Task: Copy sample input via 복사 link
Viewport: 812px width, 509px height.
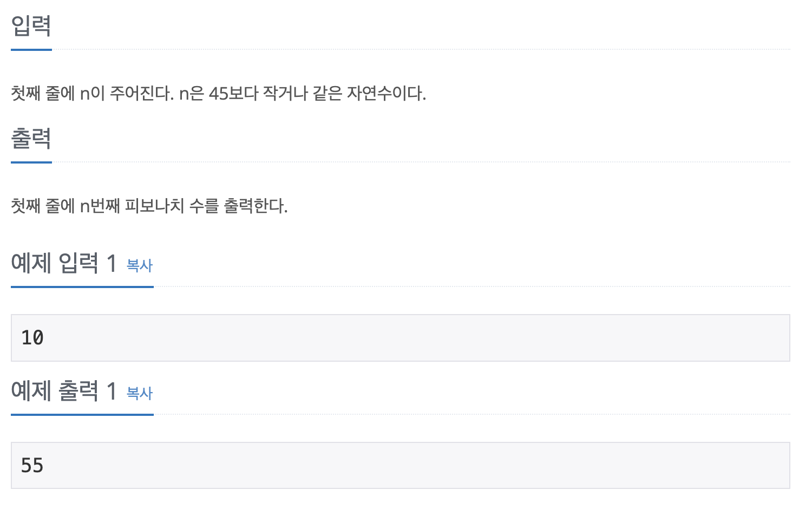Action: click(140, 265)
